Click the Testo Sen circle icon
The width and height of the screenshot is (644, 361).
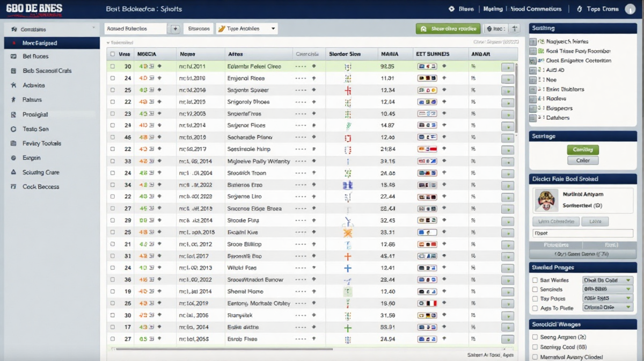13,129
